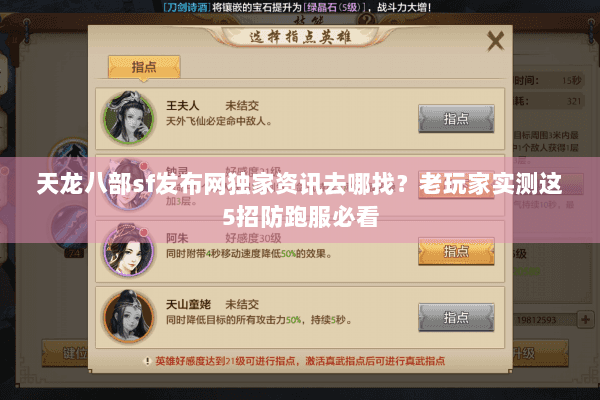Click the 19812593 currency field
The width and height of the screenshot is (600, 400).
[x=543, y=320]
